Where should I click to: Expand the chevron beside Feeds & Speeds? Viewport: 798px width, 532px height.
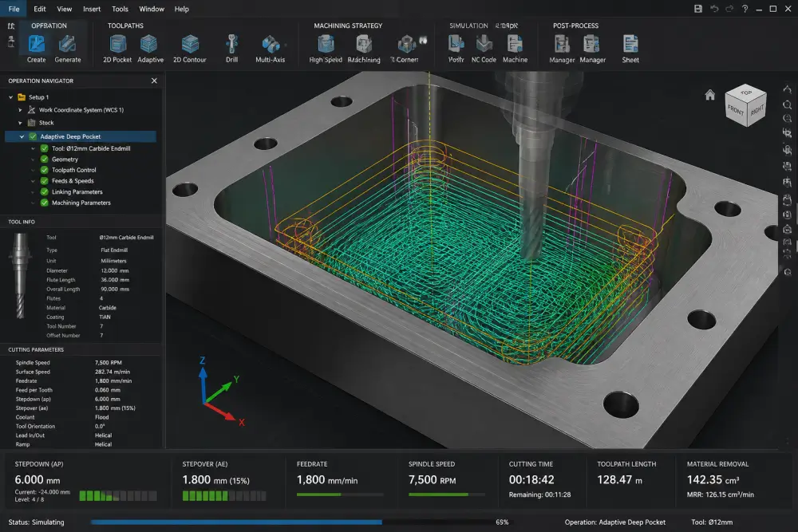pos(33,180)
